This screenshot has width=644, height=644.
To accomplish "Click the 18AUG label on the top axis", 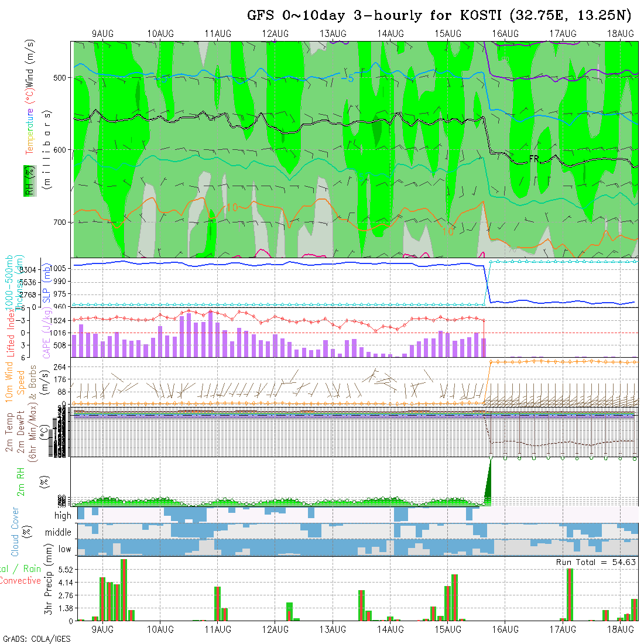I will pyautogui.click(x=620, y=34).
